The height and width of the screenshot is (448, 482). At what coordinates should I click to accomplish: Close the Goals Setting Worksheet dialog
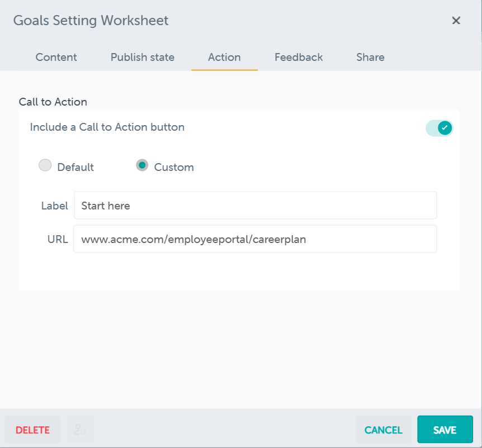456,21
